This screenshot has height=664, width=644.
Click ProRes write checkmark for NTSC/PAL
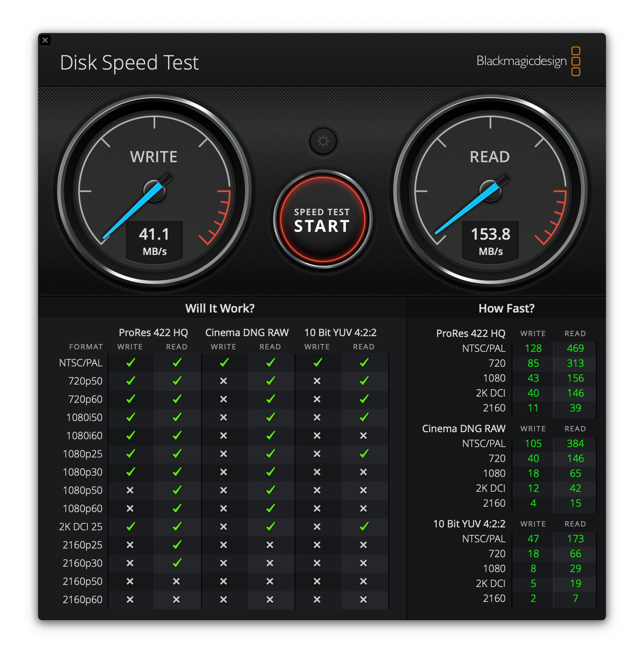click(130, 363)
